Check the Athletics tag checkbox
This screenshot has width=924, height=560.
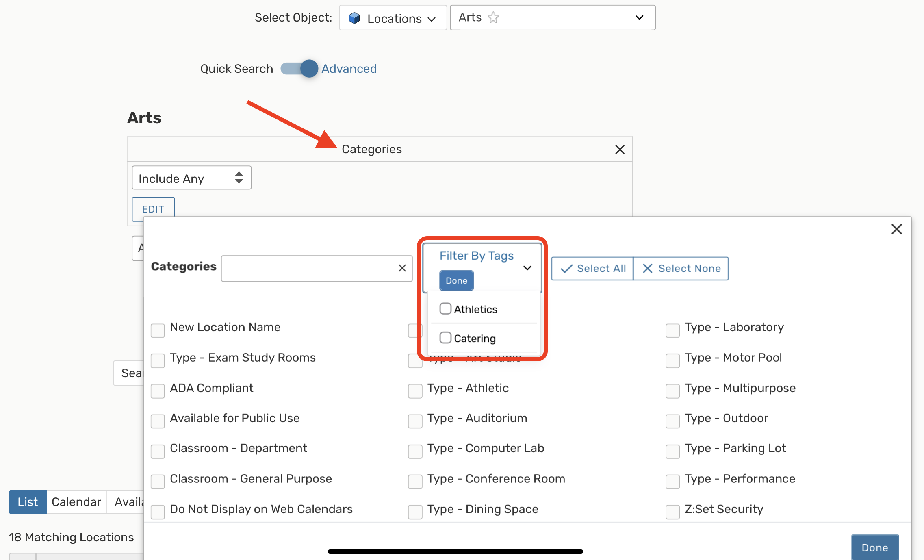[445, 309]
